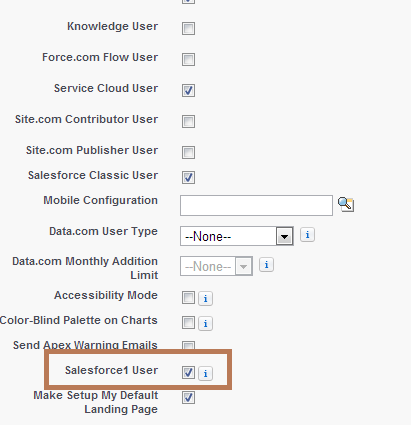Show info for Data.com Monthly Addition Limit
The height and width of the screenshot is (425, 411).
tap(266, 265)
